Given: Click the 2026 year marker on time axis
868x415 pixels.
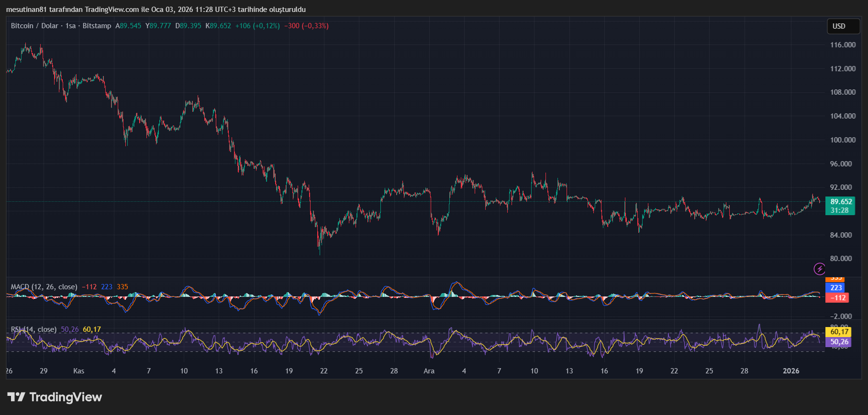Looking at the screenshot, I should click(x=790, y=371).
